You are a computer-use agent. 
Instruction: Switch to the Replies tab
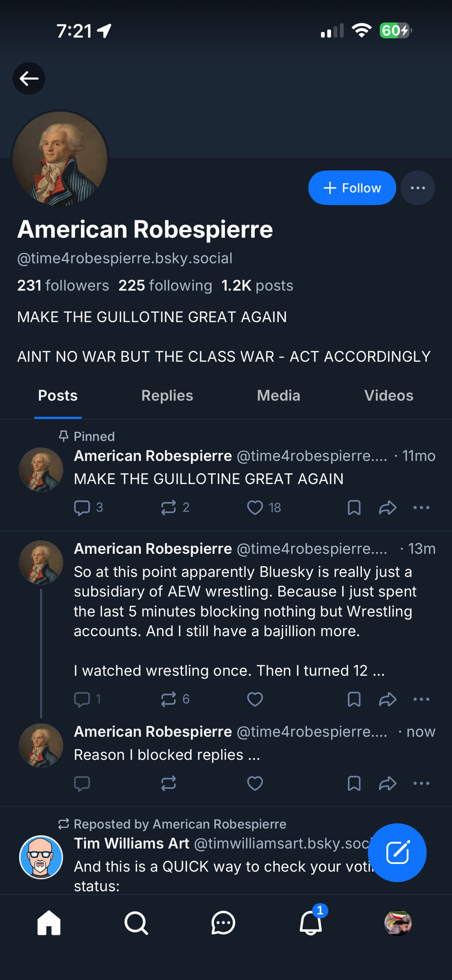[x=167, y=396]
